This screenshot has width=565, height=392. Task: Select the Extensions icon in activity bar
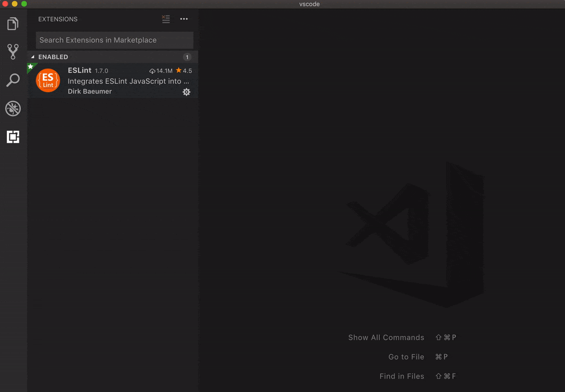coord(13,137)
